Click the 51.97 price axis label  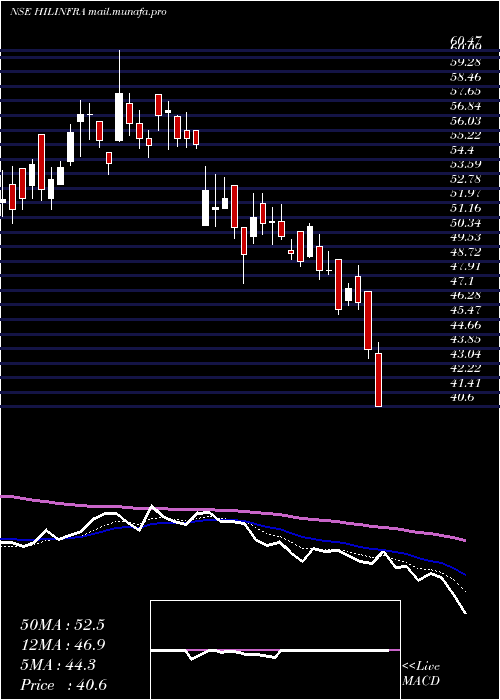tap(466, 193)
